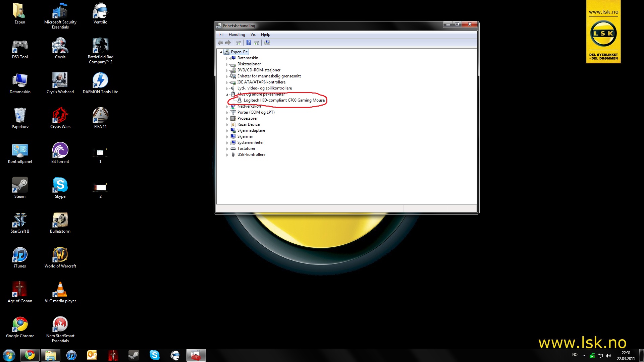
Task: Select the Espen-Pc tree node
Action: coord(239,52)
